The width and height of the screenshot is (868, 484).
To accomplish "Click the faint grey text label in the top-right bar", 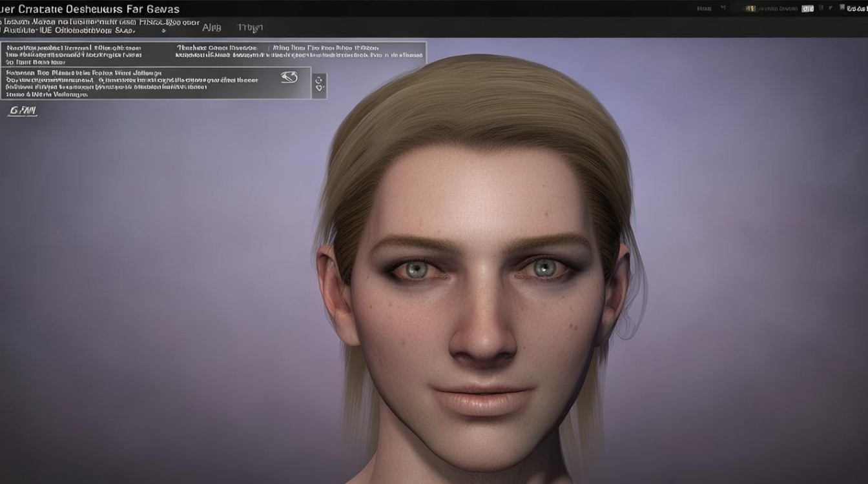I will pyautogui.click(x=778, y=9).
